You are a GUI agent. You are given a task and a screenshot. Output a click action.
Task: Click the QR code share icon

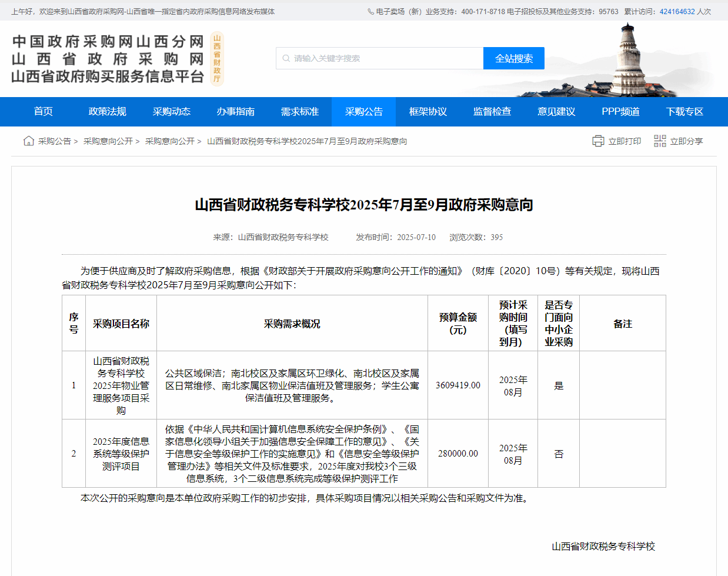(660, 141)
